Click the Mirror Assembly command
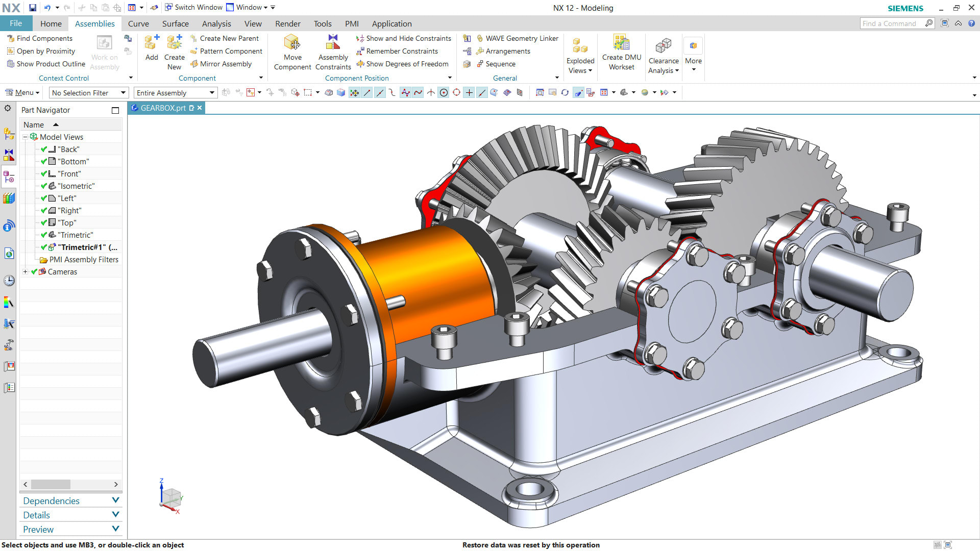The image size is (980, 551). pyautogui.click(x=225, y=64)
